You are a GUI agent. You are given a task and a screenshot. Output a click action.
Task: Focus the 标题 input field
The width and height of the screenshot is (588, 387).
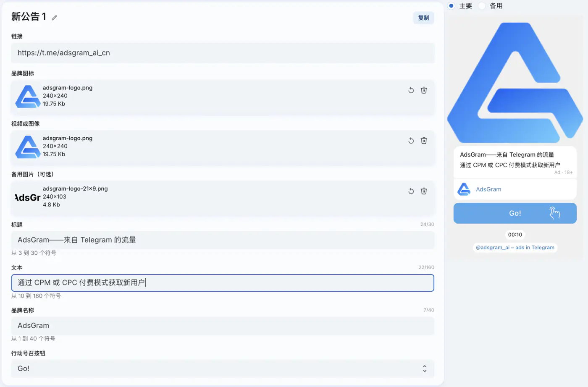click(x=223, y=240)
